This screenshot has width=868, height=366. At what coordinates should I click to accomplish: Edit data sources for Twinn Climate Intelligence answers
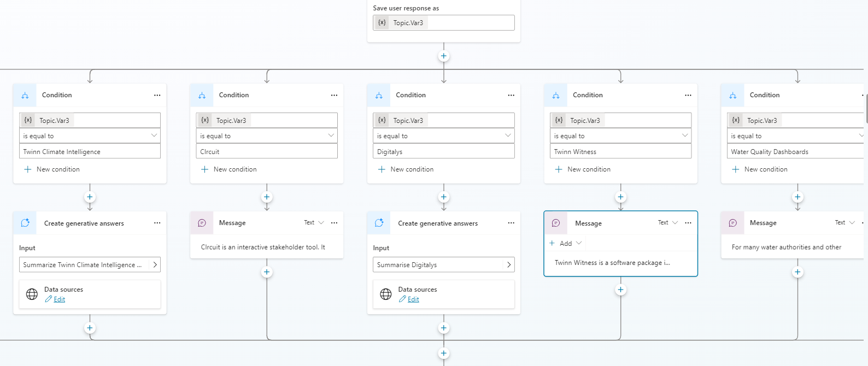pos(59,299)
